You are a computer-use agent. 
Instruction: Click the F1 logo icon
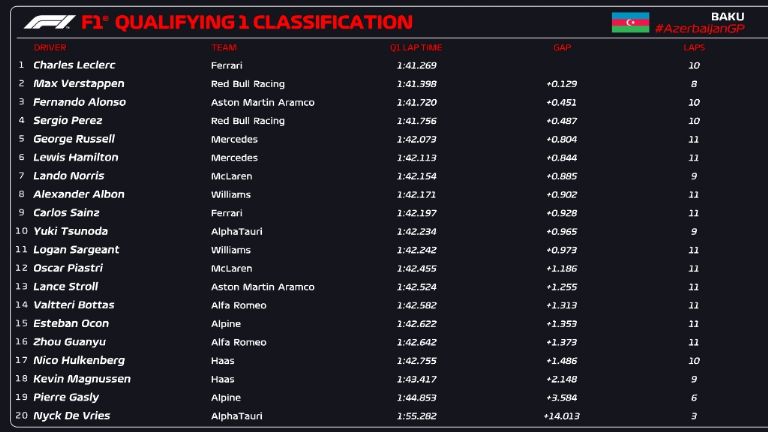49,21
